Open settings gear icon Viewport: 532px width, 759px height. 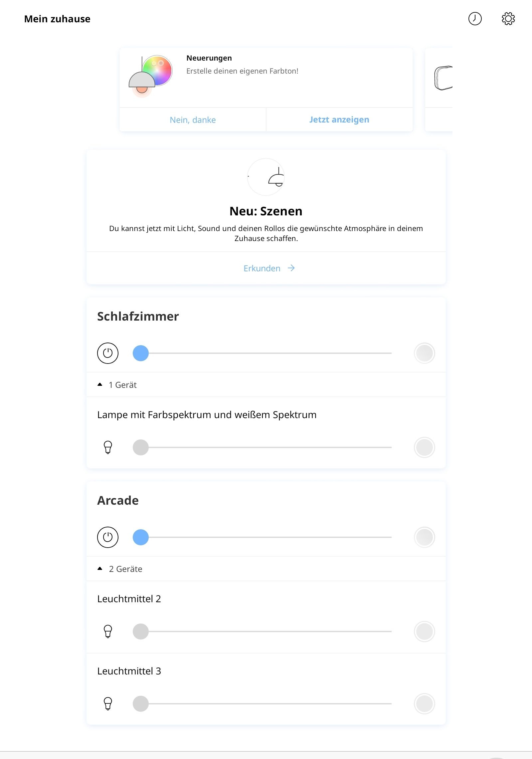click(508, 19)
